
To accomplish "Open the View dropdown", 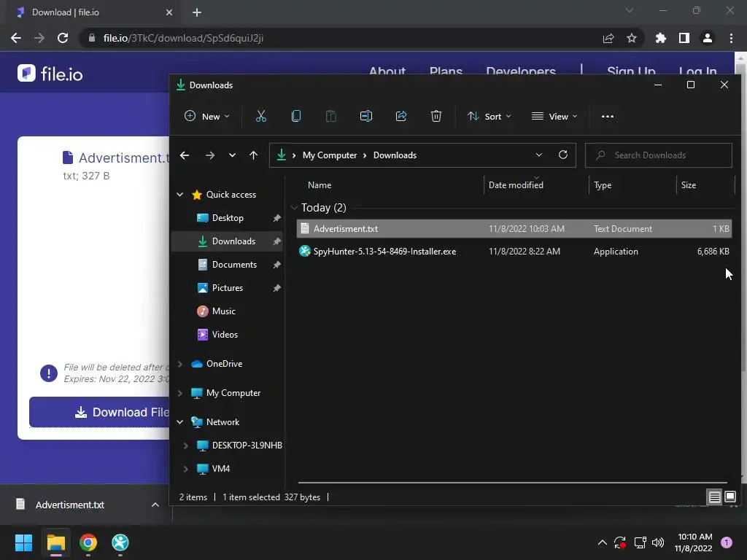I will [x=554, y=116].
